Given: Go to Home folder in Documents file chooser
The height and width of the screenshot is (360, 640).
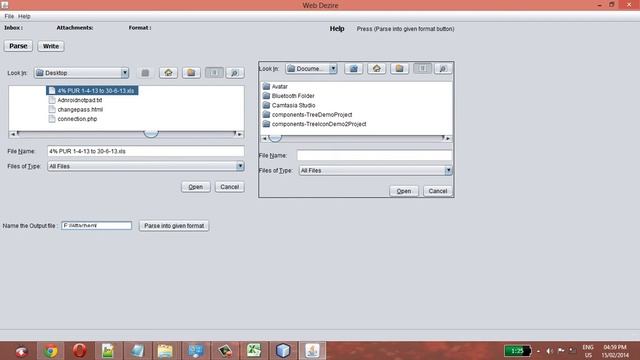Looking at the screenshot, I should (x=376, y=69).
